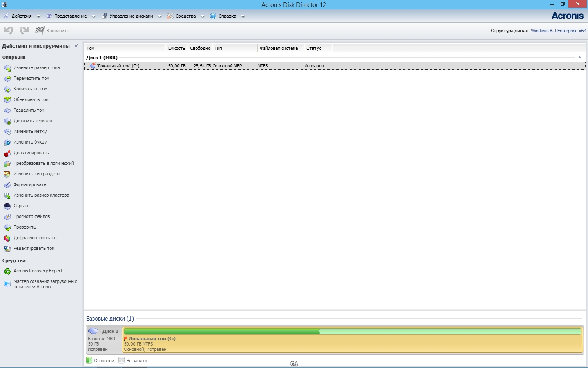Click the Change label icon (Изменить метку)
This screenshot has height=368, width=588.
click(7, 132)
